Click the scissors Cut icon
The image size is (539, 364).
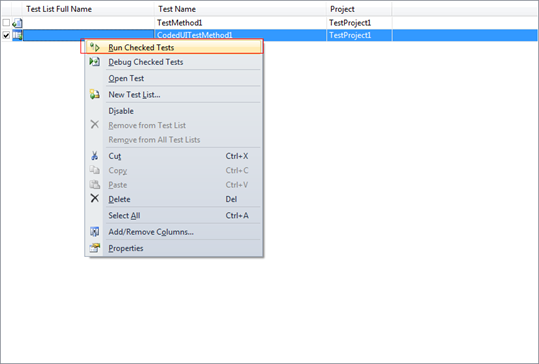[x=95, y=156]
